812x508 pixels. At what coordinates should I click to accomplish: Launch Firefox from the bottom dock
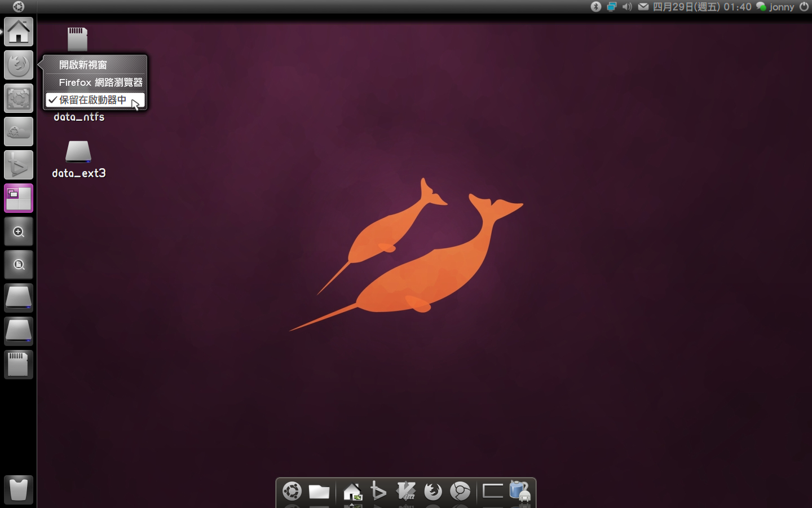pyautogui.click(x=433, y=491)
